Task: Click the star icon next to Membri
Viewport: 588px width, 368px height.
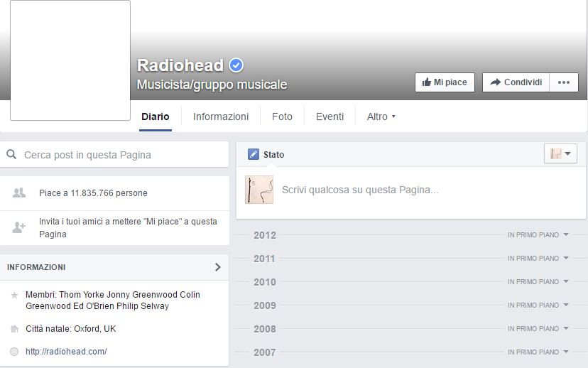Action: [x=14, y=295]
